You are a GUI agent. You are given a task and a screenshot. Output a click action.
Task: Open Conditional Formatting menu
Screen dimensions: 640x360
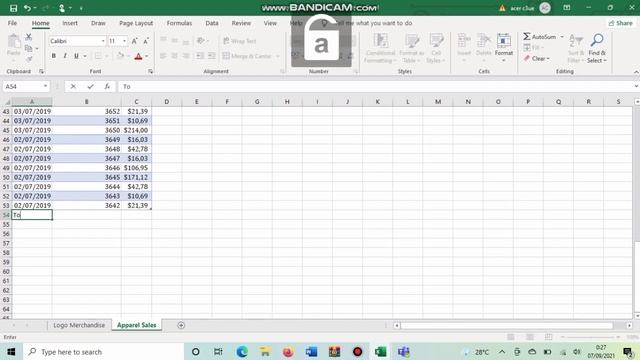click(x=380, y=48)
